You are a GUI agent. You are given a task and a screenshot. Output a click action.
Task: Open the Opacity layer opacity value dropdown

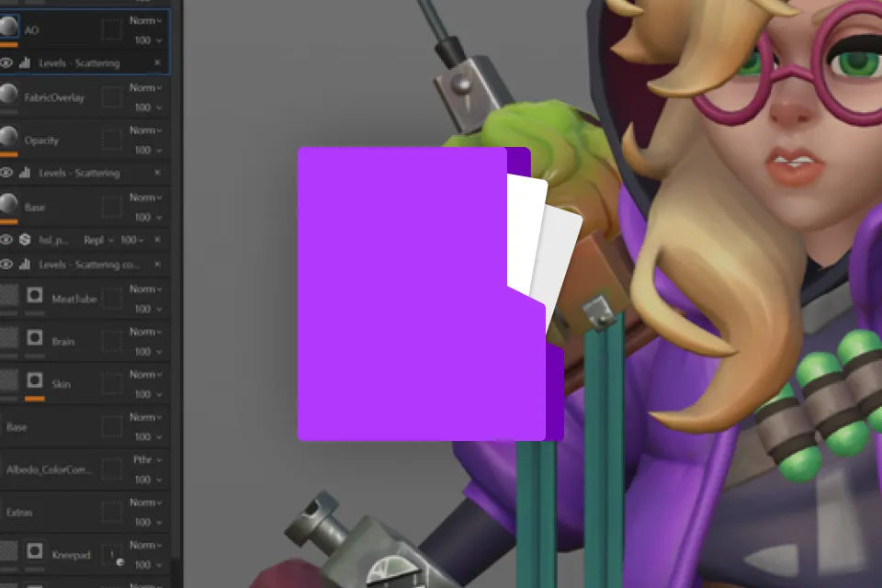coord(149,151)
